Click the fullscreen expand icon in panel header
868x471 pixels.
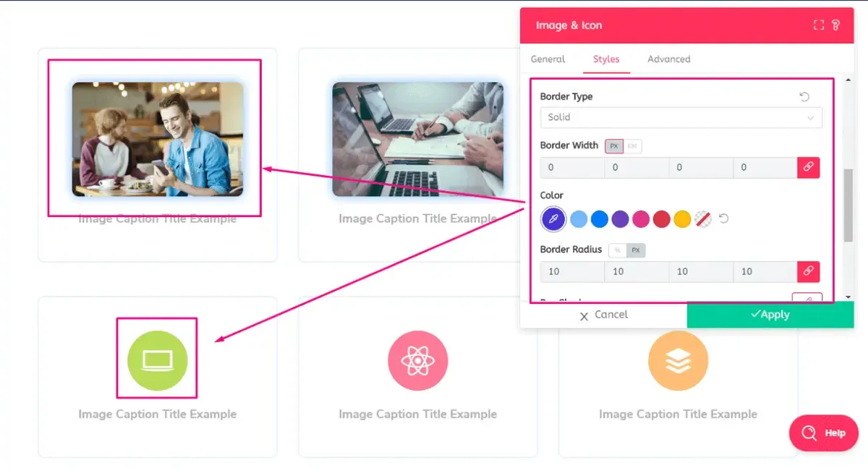click(x=819, y=25)
